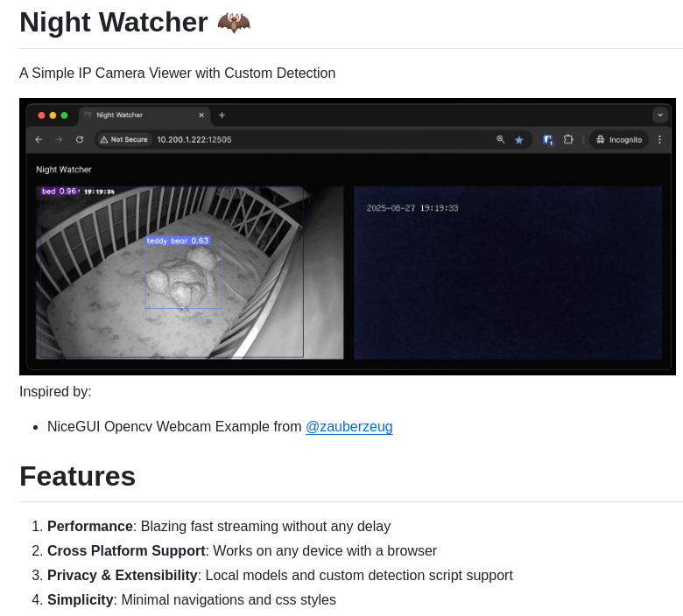Viewport: 683px width, 616px height.
Task: Click the forward arrow in the screenshot's browser
Action: tap(59, 140)
